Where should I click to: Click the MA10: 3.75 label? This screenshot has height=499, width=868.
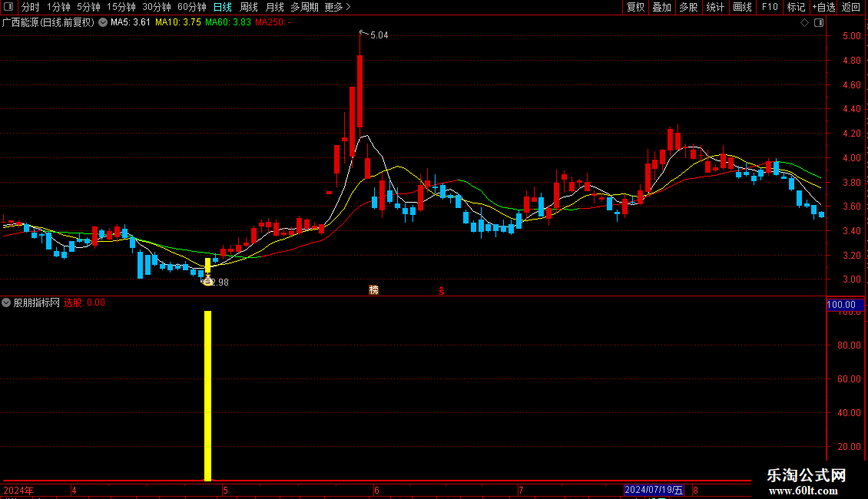(x=177, y=22)
